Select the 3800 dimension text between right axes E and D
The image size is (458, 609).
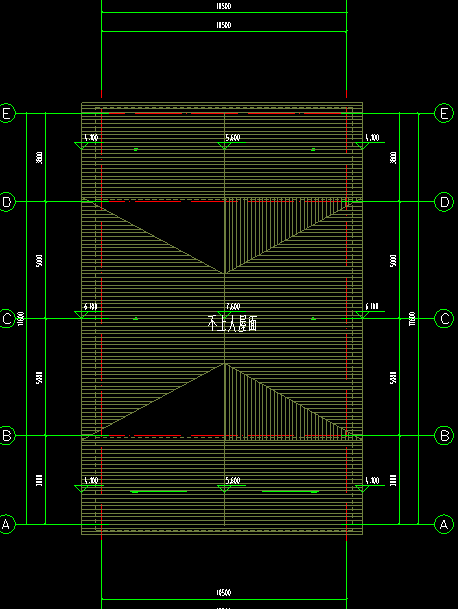pos(393,157)
